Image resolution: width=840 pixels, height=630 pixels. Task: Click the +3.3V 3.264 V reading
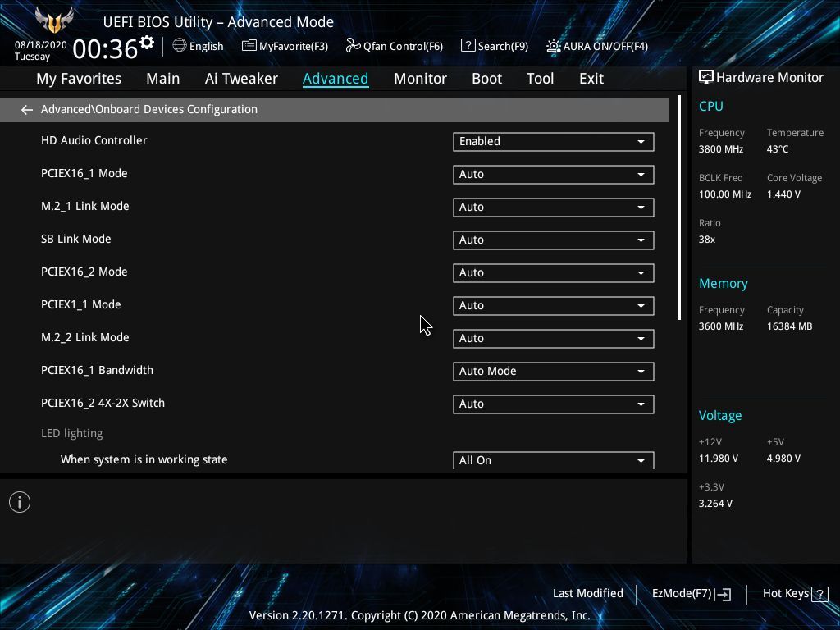715,504
